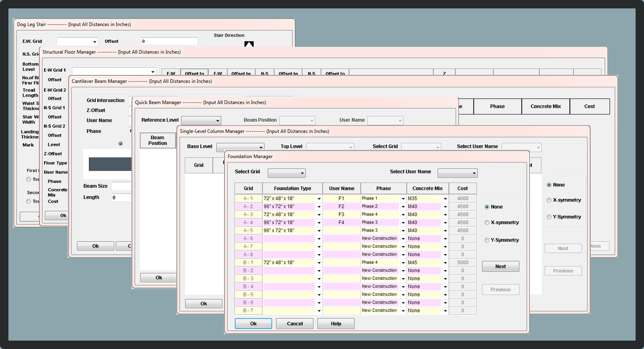Image resolution: width=644 pixels, height=349 pixels.
Task: Open Concrete Mix dropdown for row B-1
Action: click(x=445, y=263)
